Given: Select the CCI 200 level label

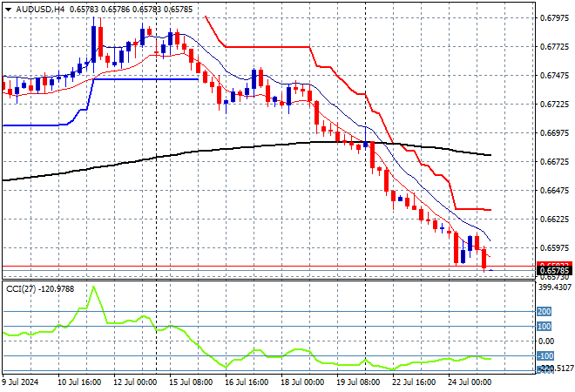Looking at the screenshot, I should pos(544,312).
